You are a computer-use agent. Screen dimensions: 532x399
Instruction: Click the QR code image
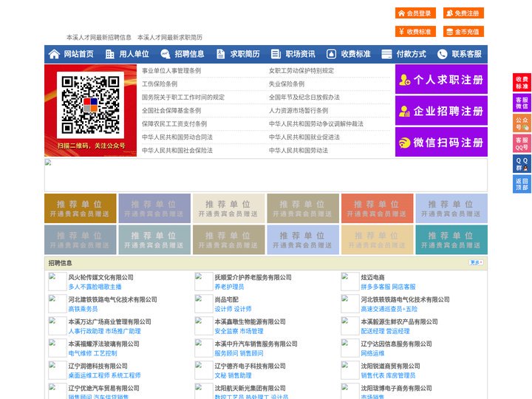90,105
